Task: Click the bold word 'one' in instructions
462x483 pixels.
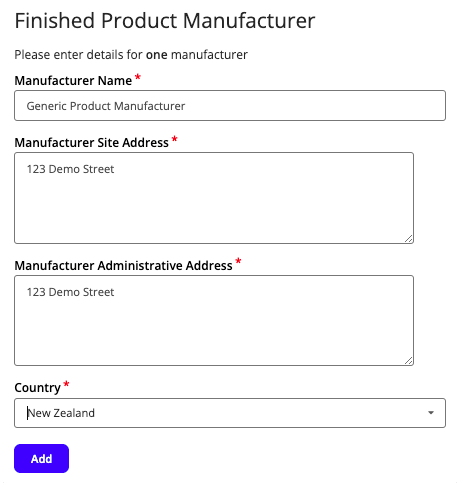Action: (157, 55)
